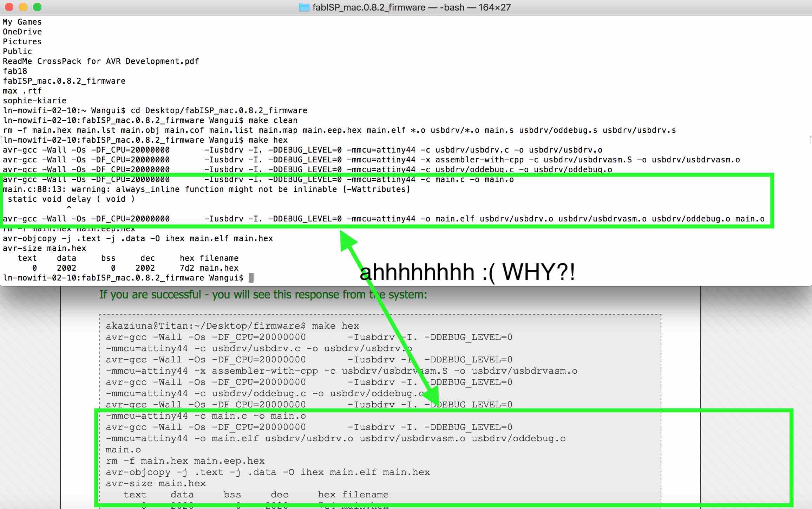Image resolution: width=812 pixels, height=509 pixels.
Task: Click the terminal window title text
Action: coord(411,7)
